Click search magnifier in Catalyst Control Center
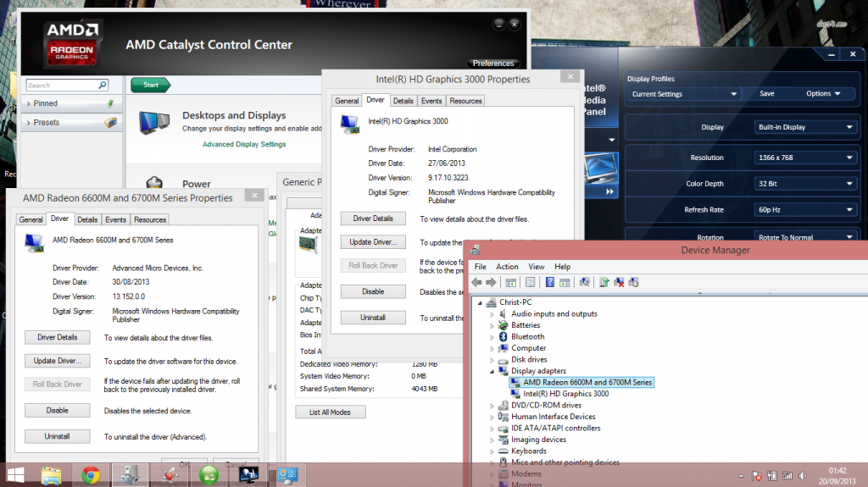Image resolution: width=868 pixels, height=487 pixels. coord(103,85)
